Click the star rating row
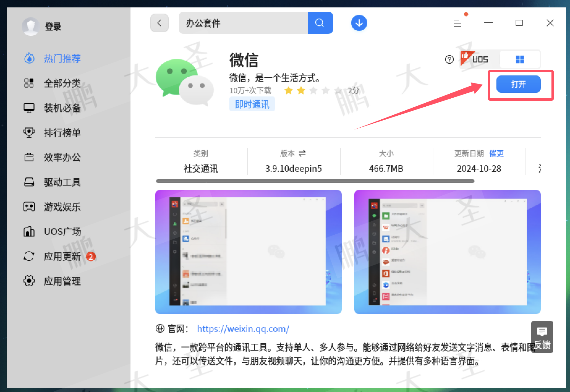 click(x=313, y=91)
